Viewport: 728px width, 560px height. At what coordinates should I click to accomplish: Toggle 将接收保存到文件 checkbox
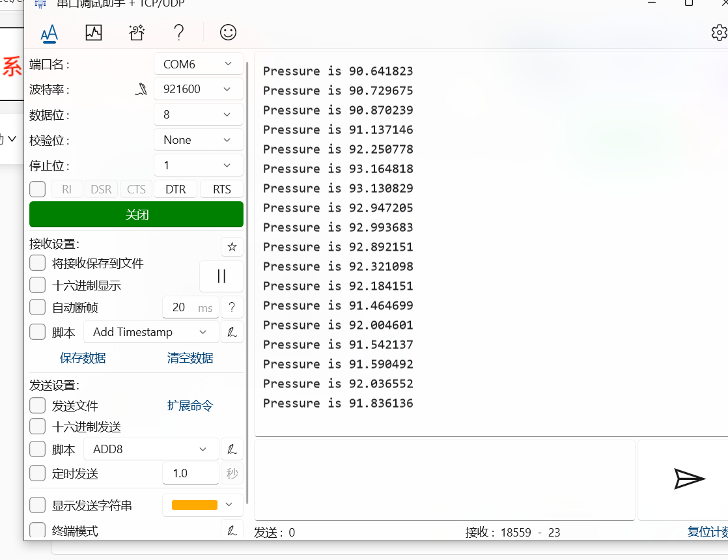pos(38,263)
